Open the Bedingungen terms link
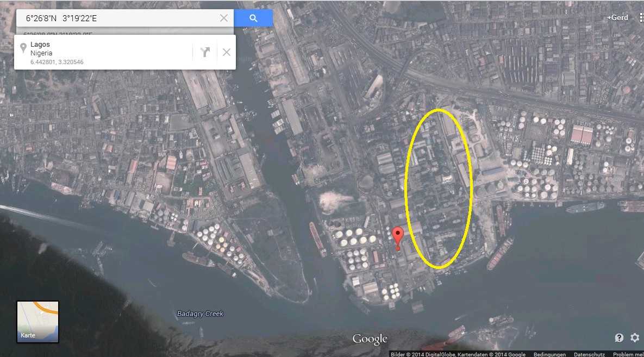Viewport: 644px width, 357px height. click(x=549, y=354)
